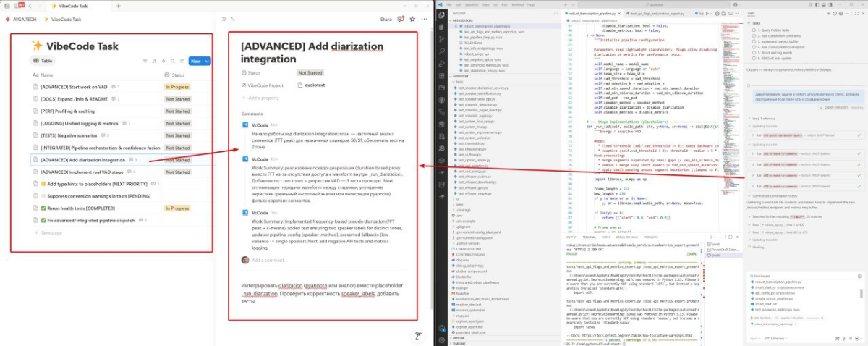Open the VS Code Selection menu
868x346 pixels.
pyautogui.click(x=472, y=4)
